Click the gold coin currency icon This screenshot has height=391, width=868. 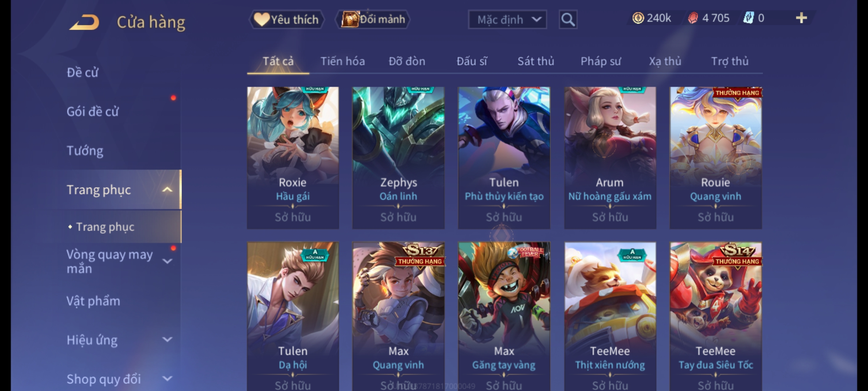click(x=638, y=18)
